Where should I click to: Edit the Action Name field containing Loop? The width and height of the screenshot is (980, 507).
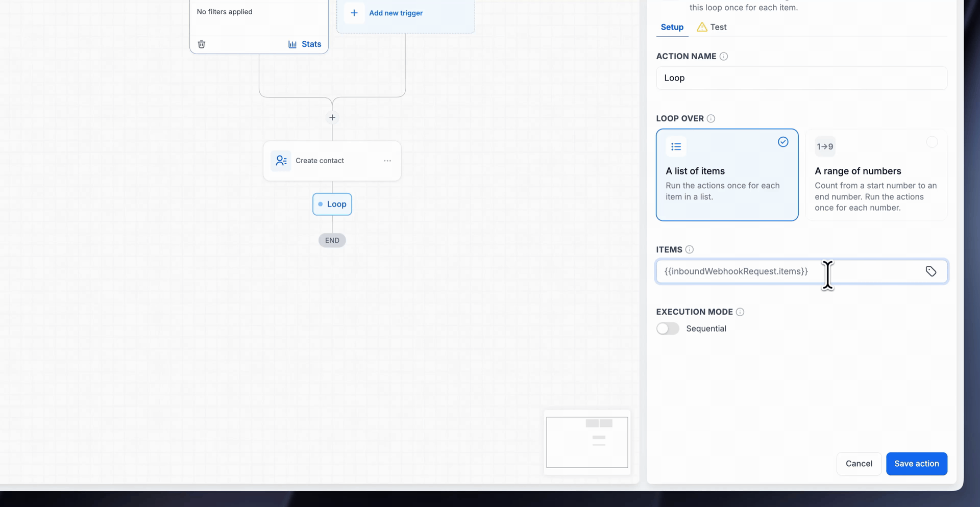click(801, 78)
